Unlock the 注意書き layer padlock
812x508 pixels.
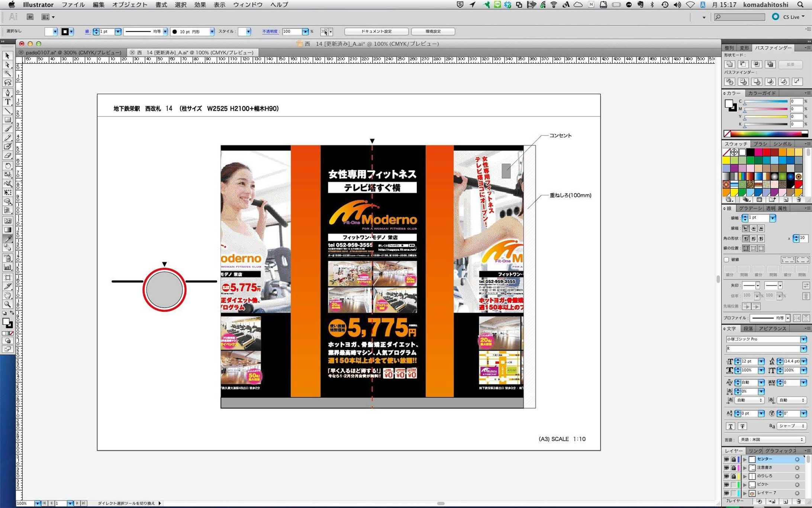tap(734, 468)
